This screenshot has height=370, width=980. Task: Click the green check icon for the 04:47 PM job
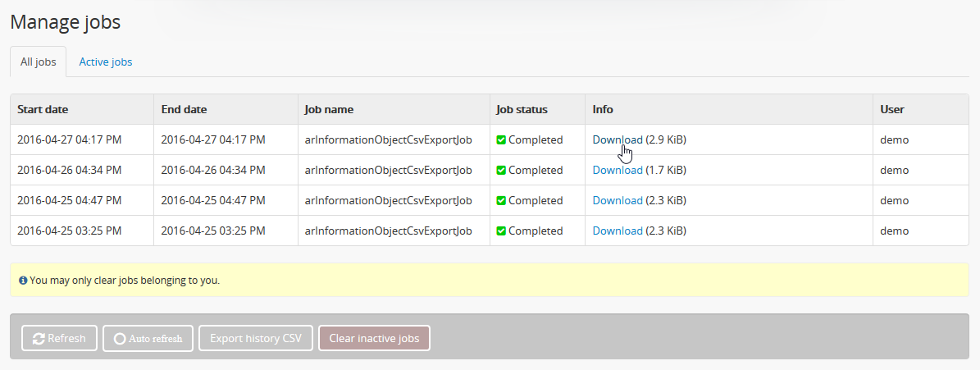coord(501,201)
